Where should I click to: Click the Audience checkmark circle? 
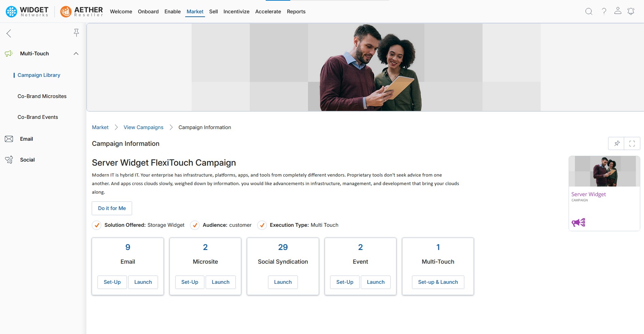(x=195, y=225)
